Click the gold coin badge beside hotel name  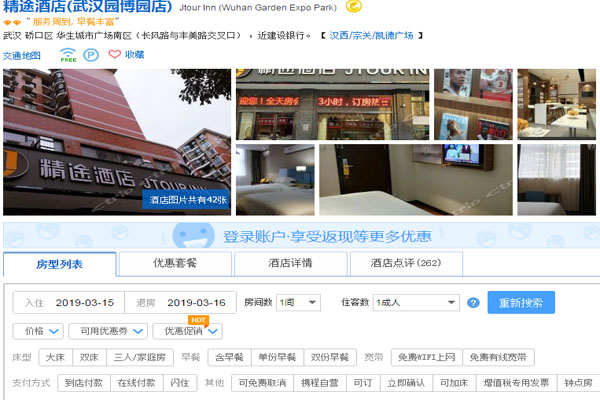coord(354,5)
